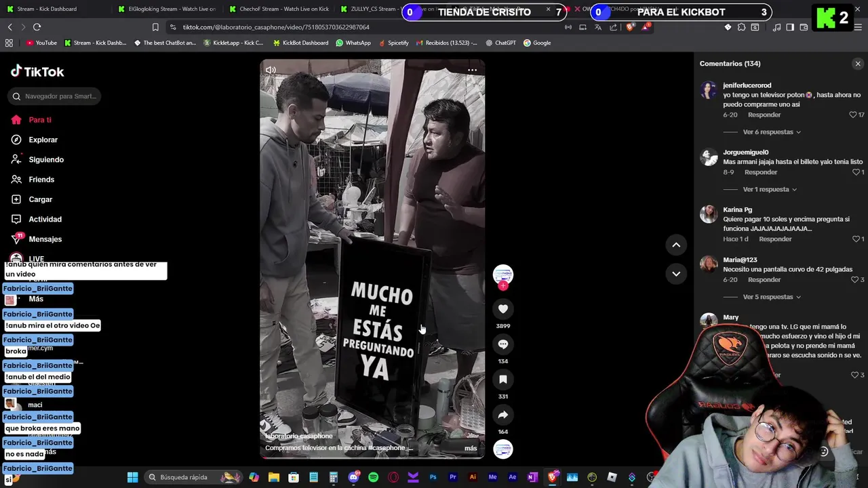Like Jorguemiguel0's comment

point(856,172)
